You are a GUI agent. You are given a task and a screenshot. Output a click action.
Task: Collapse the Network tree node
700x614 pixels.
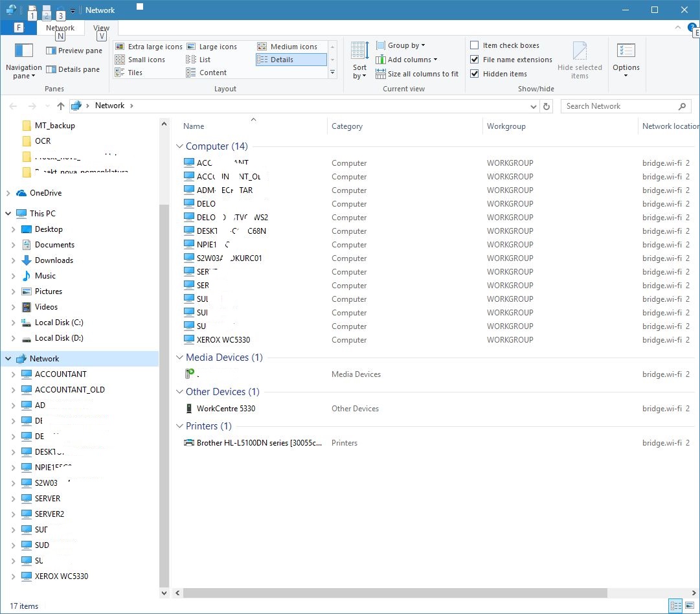coord(8,359)
